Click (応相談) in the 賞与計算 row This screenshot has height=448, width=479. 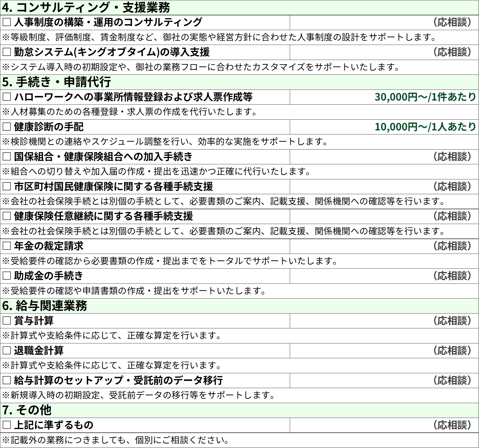point(452,320)
